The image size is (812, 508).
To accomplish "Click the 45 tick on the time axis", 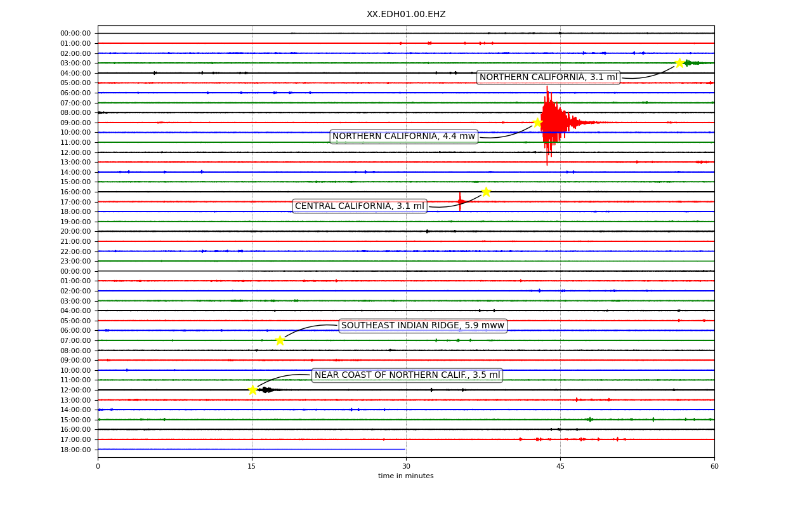I will coord(560,467).
